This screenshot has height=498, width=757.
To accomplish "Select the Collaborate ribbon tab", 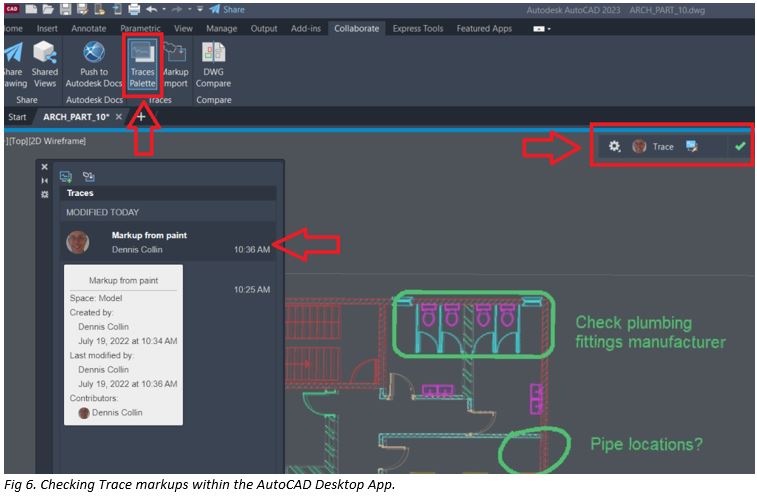I will [356, 28].
